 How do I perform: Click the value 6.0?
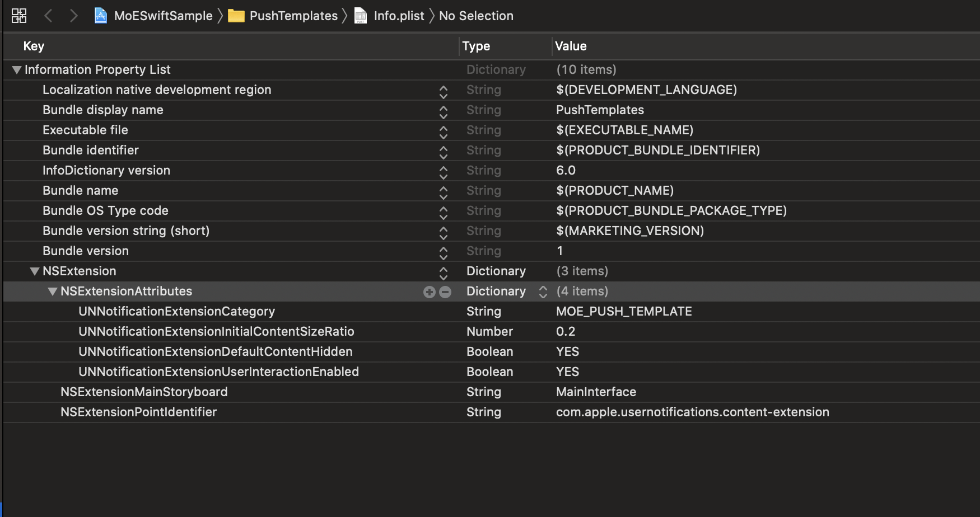point(566,171)
